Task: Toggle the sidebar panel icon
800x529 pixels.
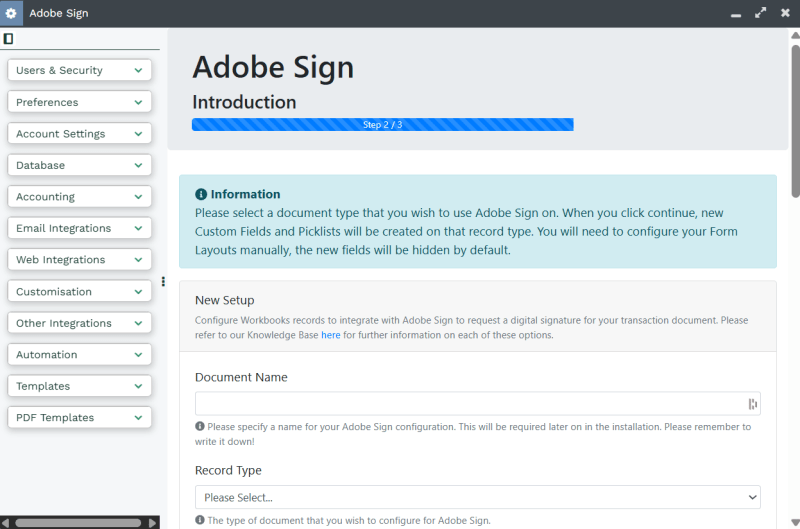Action: pos(8,38)
